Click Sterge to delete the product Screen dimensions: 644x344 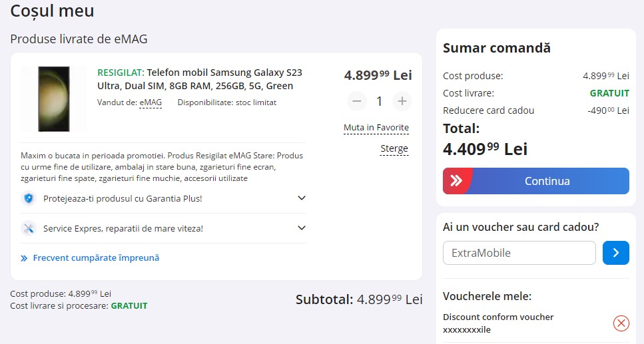pyautogui.click(x=394, y=148)
